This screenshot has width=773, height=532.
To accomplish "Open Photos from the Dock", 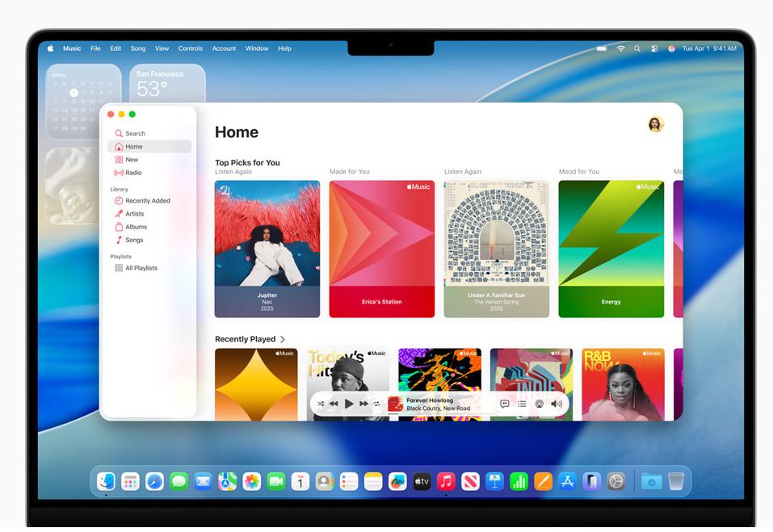I will 251,481.
